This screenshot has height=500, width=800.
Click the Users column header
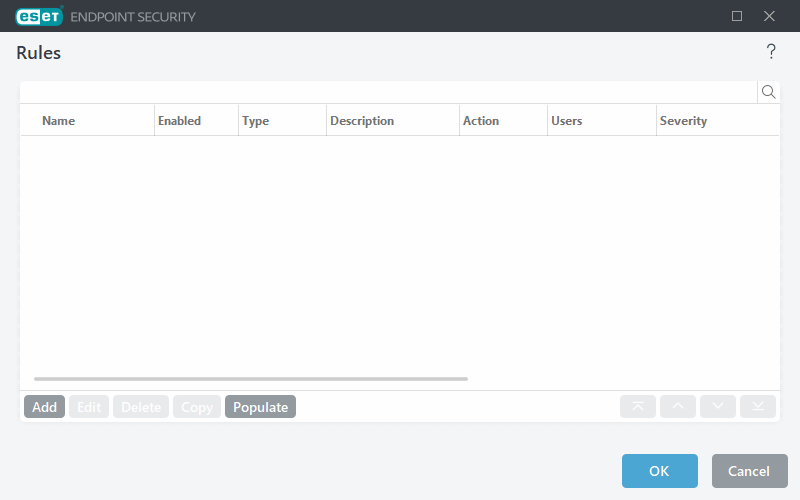pos(566,121)
